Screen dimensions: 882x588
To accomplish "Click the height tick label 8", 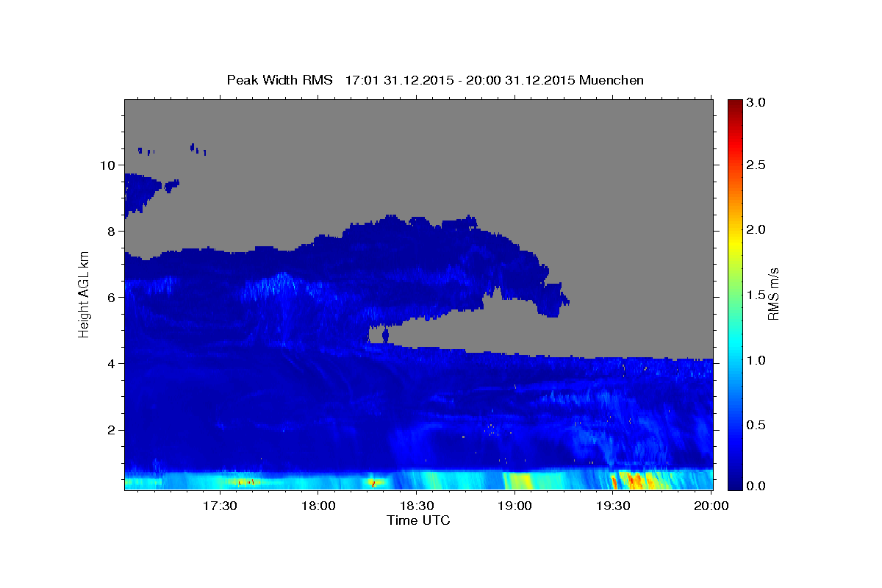I will [112, 231].
